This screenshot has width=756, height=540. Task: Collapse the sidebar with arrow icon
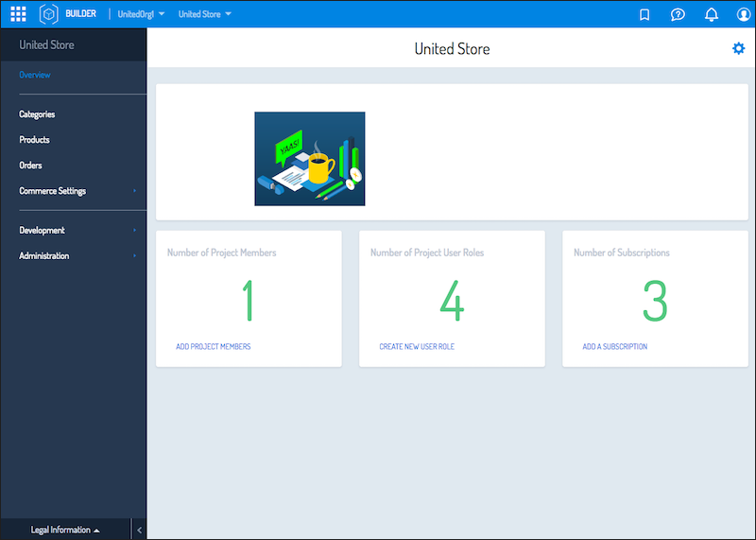139,530
